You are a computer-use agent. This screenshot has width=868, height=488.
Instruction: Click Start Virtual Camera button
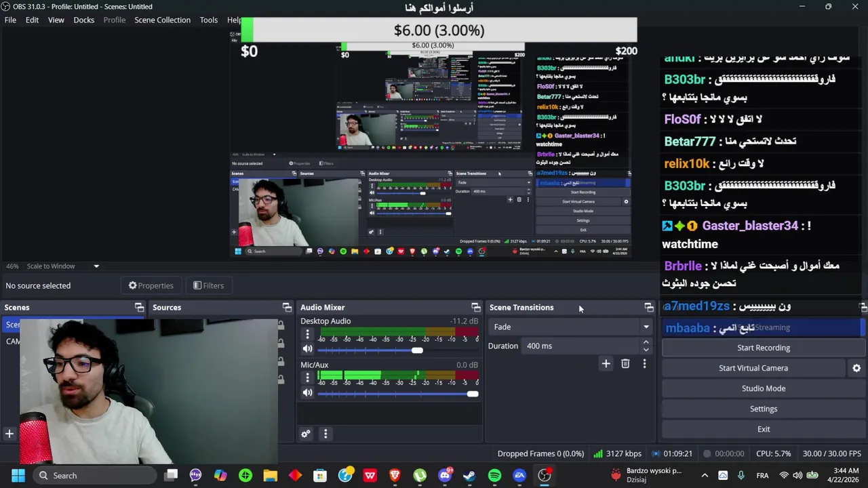point(753,368)
